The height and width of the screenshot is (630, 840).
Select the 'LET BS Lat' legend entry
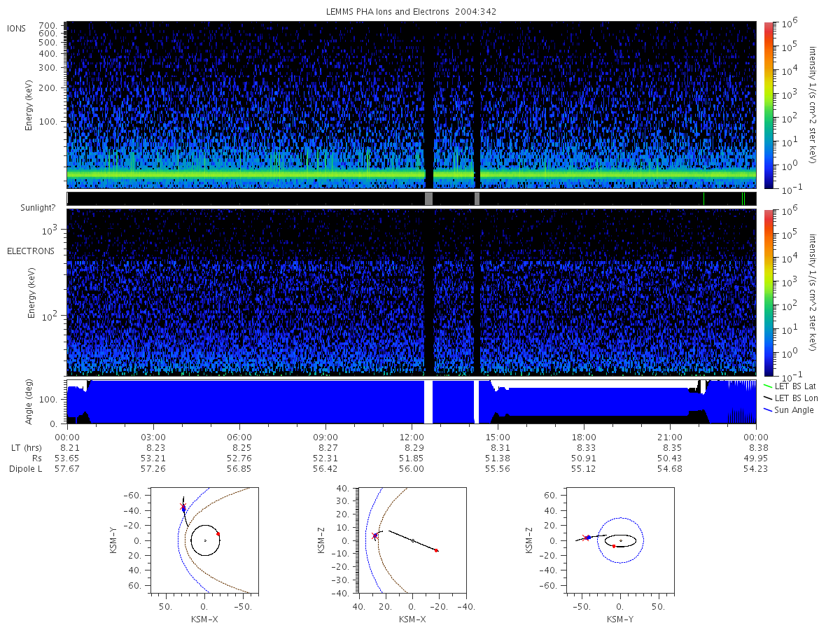[789, 386]
